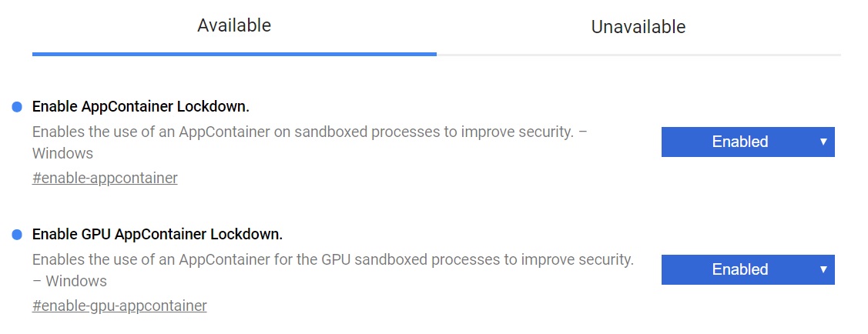868x334 pixels.
Task: Click the gray divider under the Unavailable tab
Action: pos(638,55)
